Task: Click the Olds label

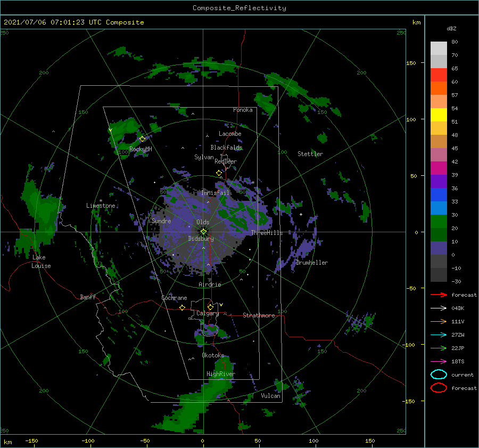Action: (203, 222)
